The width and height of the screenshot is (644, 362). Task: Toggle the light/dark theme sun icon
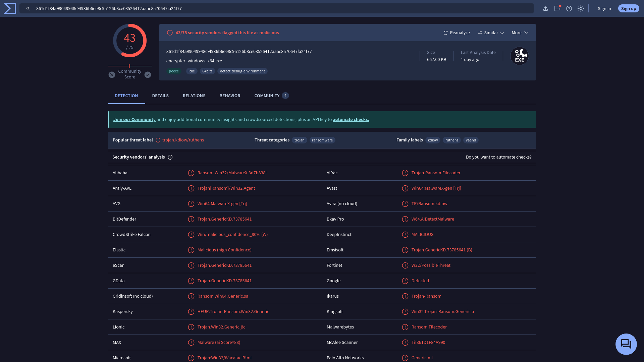point(581,9)
